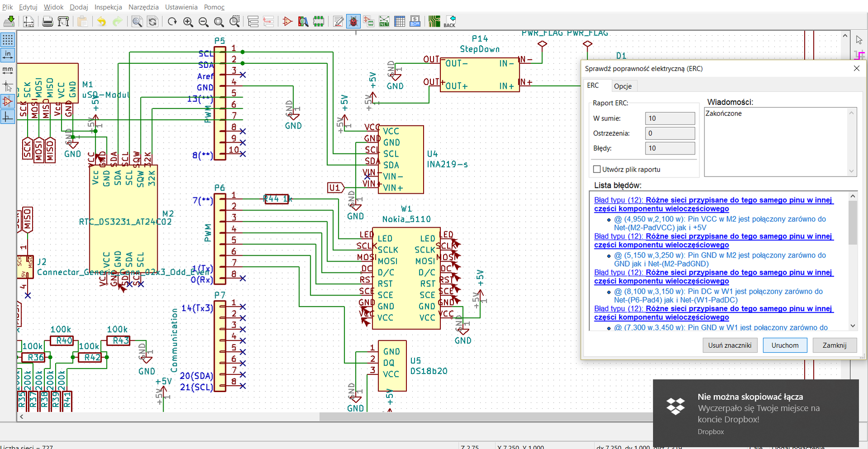Switch units to millimeters

pos(8,70)
